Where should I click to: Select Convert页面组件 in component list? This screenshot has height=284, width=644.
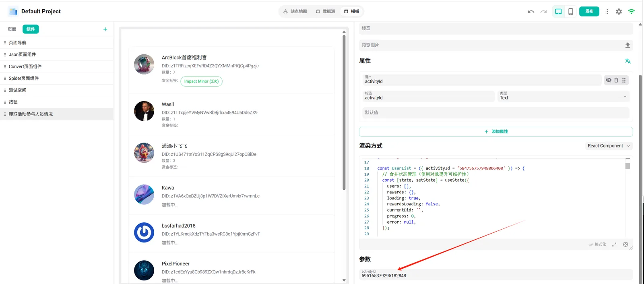(x=57, y=66)
